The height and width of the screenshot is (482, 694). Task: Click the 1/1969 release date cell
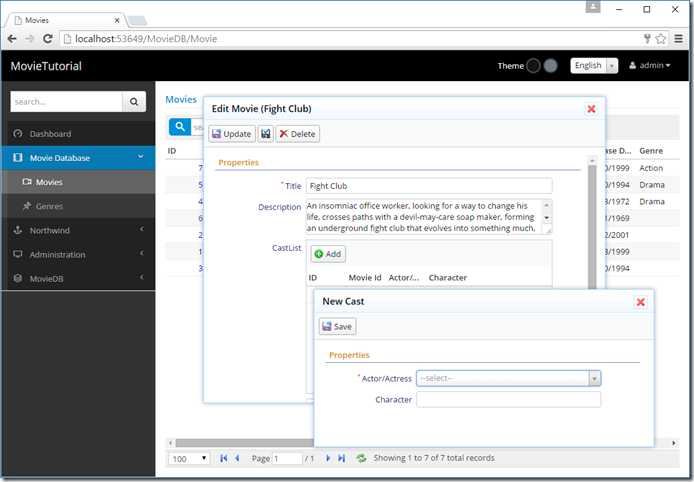(x=617, y=218)
